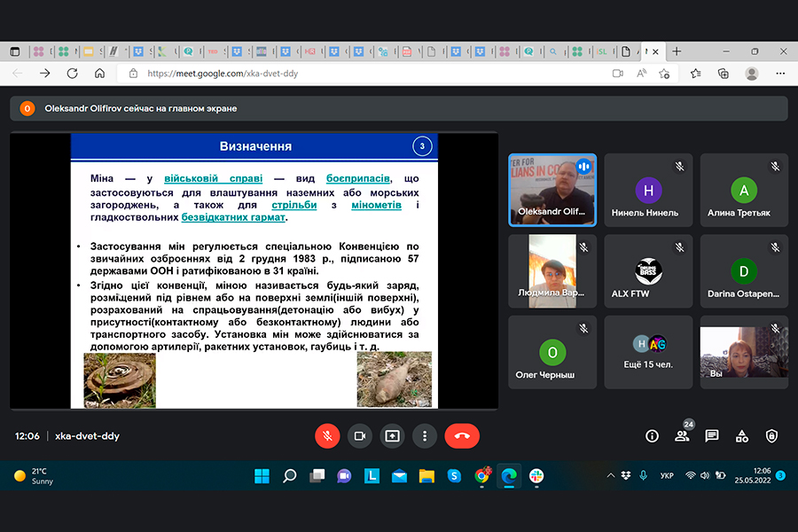Open the clock and date 25.05.2022

(753, 475)
